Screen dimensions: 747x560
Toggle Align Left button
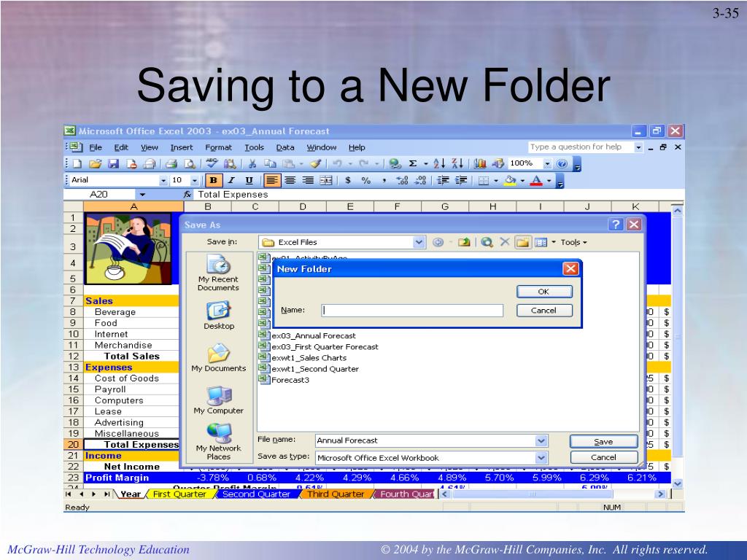[271, 181]
